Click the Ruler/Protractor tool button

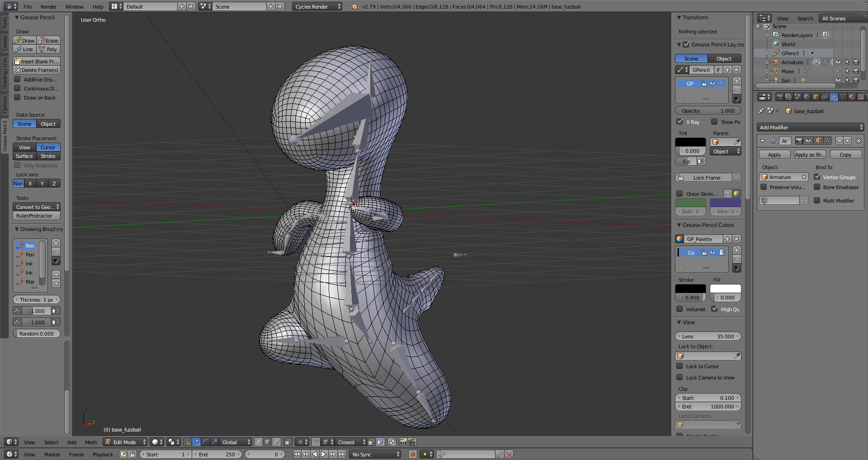point(37,216)
